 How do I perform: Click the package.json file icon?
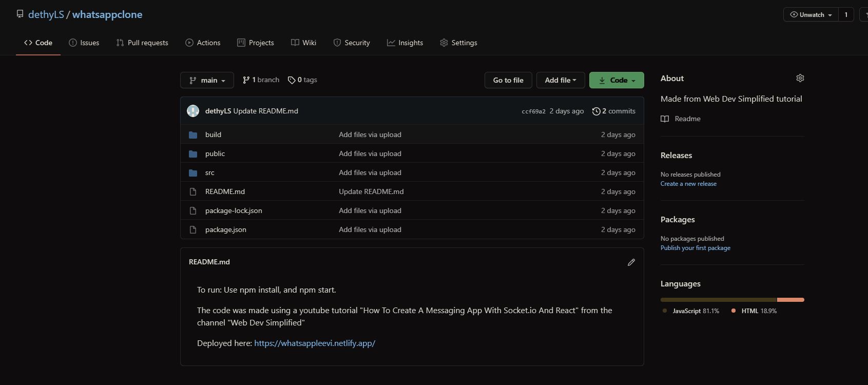(x=193, y=229)
